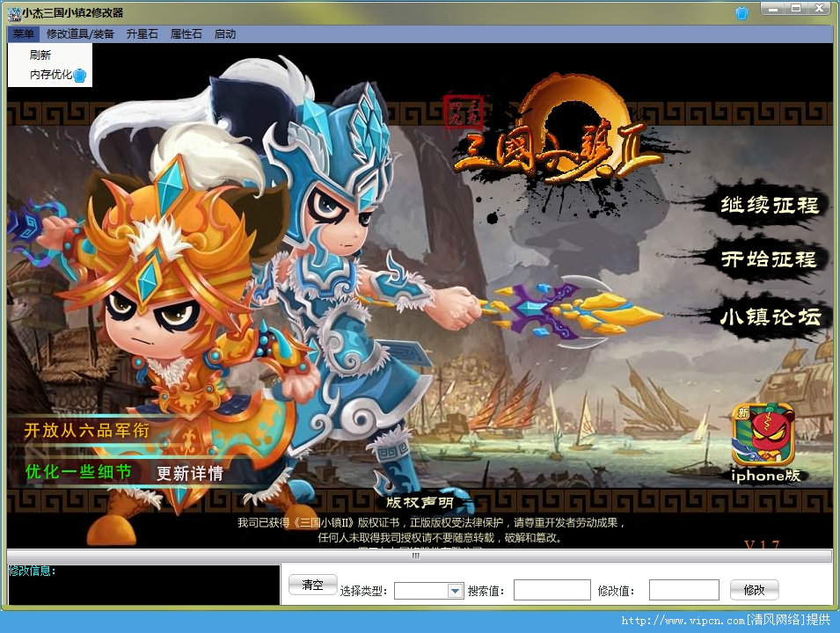Open the 菜单 menu

(23, 33)
